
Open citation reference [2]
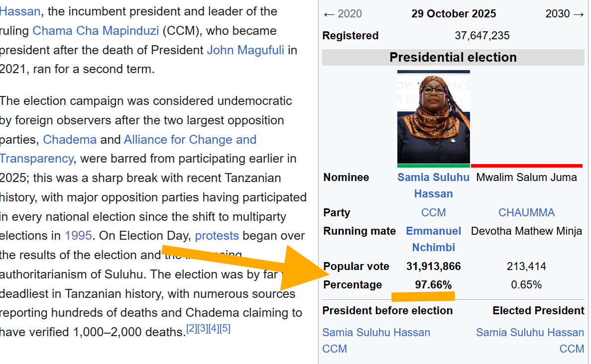click(x=192, y=329)
